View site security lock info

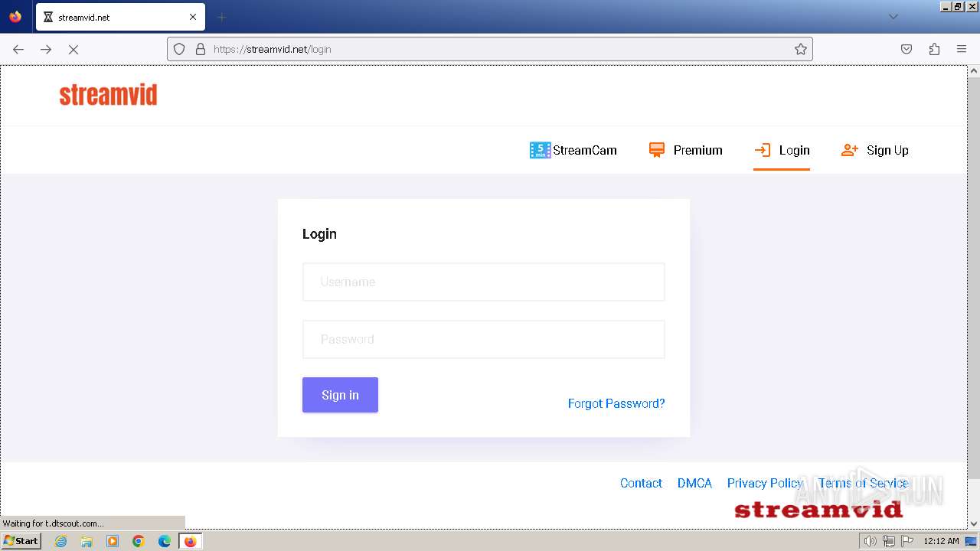tap(201, 49)
